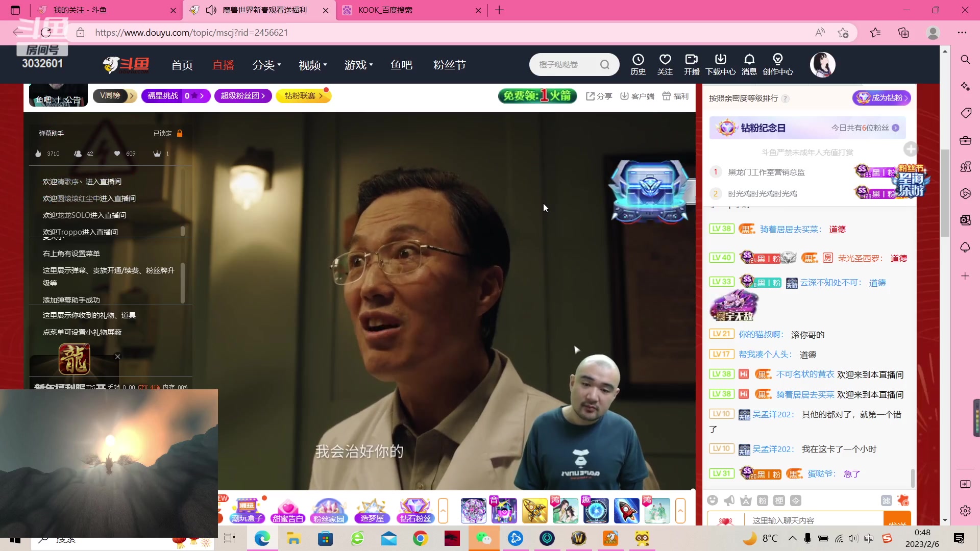Viewport: 980px width, 551px height.
Task: Open the 消息 bell notifications icon
Action: pyautogui.click(x=749, y=64)
